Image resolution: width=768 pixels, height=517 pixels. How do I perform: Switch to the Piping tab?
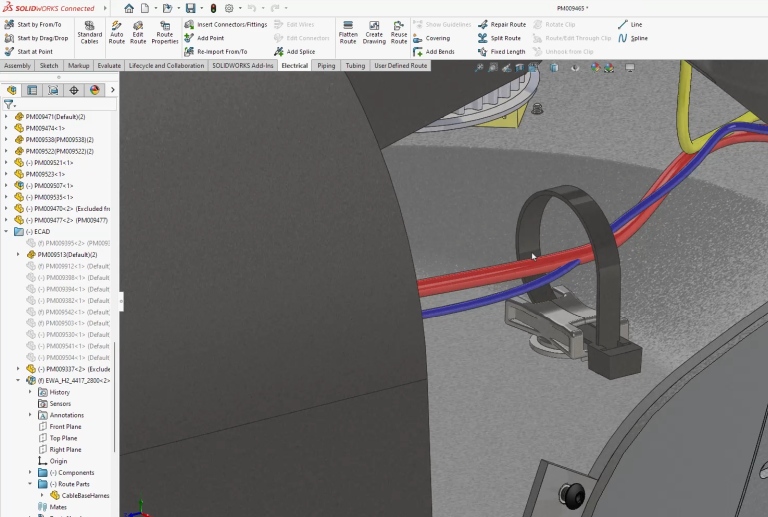coord(326,66)
